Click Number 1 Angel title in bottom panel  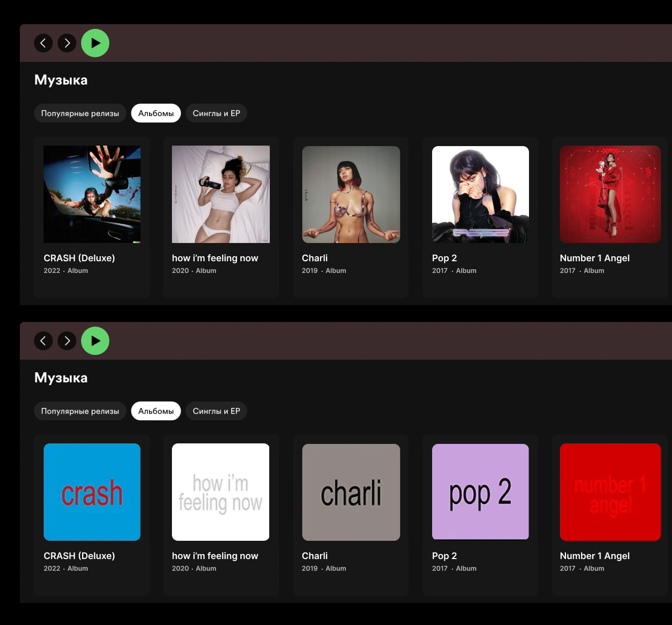tap(595, 556)
